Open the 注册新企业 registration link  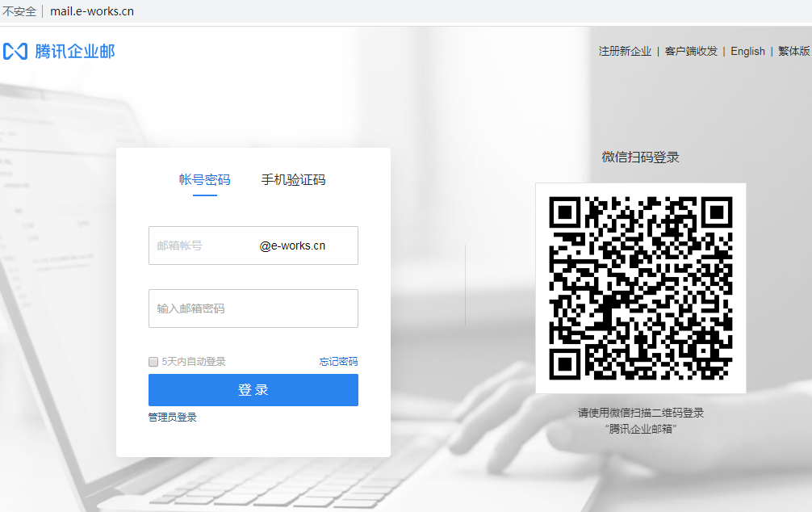coord(623,51)
